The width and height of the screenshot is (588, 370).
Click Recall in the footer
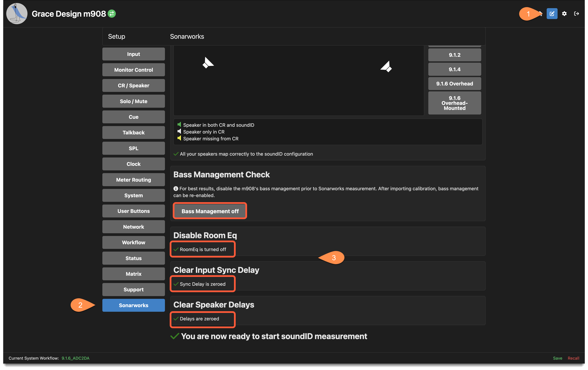click(x=573, y=358)
